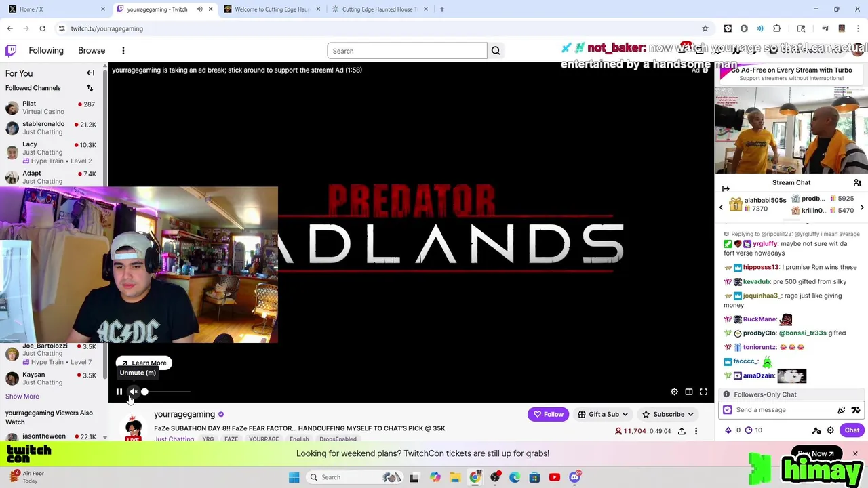Open Kaysan's channel in sidebar
The height and width of the screenshot is (488, 868).
click(52, 378)
